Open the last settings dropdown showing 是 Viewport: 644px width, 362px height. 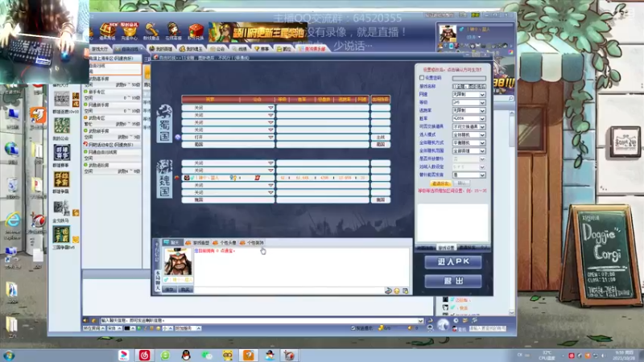click(x=469, y=175)
